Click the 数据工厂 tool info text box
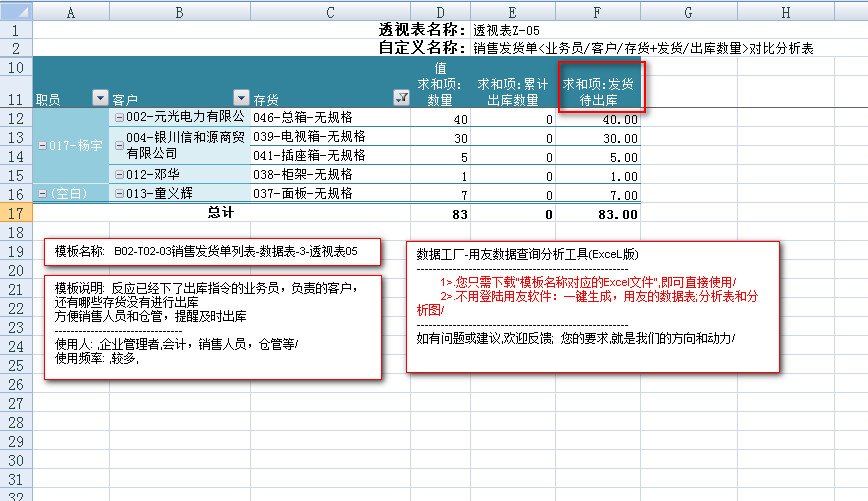Screen dimensions: 868x501 click(592, 307)
